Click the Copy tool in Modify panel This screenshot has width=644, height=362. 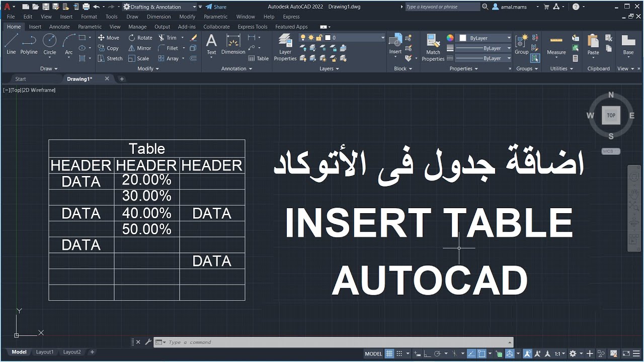coord(108,48)
